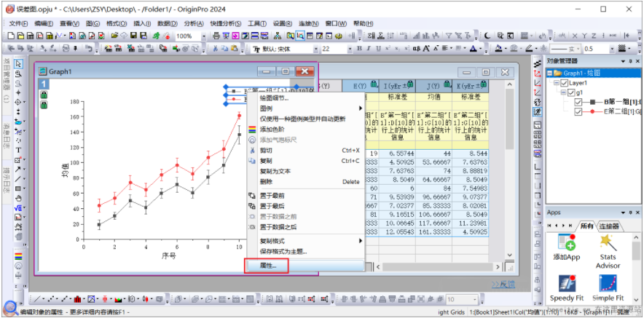Click the Line plot icon in bottom toolbar
Image resolution: width=644 pixels, height=318 pixels.
[x=37, y=298]
